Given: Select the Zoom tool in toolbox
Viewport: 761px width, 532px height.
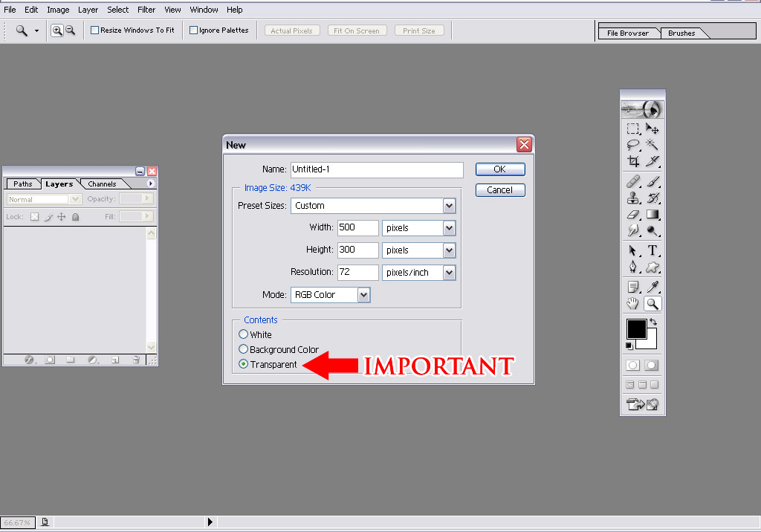Looking at the screenshot, I should tap(652, 304).
